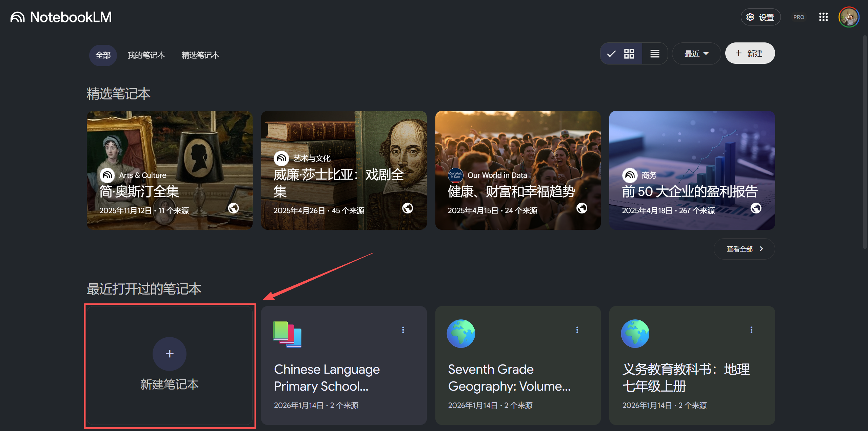
Task: Click the 新建 button to create notebook
Action: (x=750, y=53)
